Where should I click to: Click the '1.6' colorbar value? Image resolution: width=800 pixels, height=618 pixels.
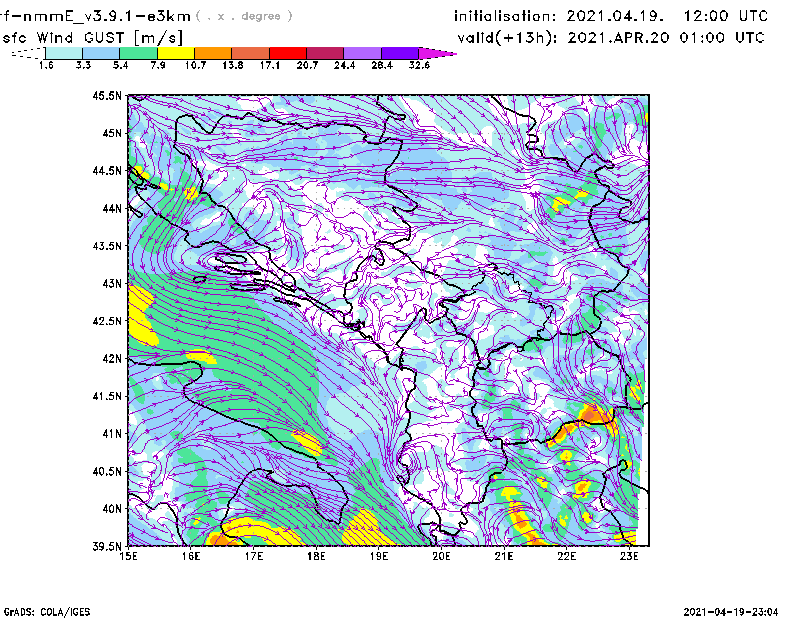tap(46, 65)
